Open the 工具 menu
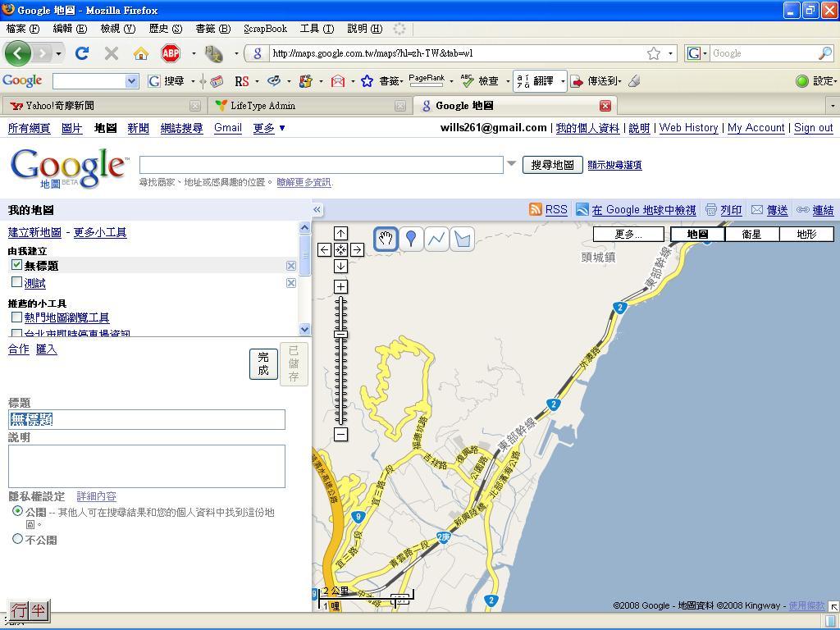Viewport: 840px width, 630px height. pos(317,29)
